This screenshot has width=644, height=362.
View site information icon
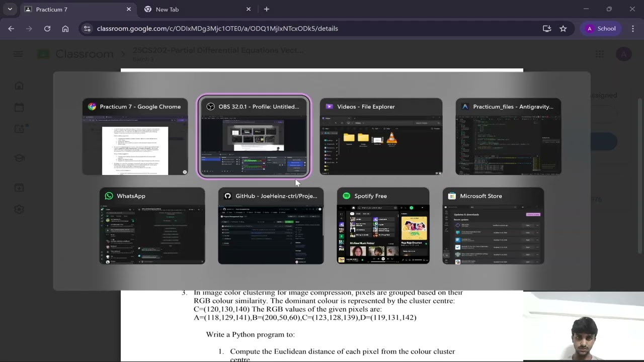[87, 29]
